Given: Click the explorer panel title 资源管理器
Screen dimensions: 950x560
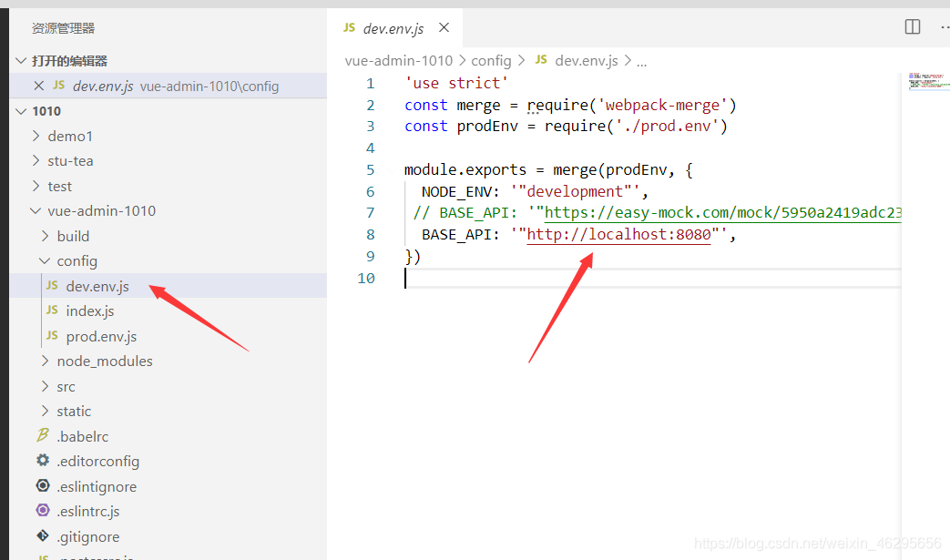Looking at the screenshot, I should click(x=63, y=28).
